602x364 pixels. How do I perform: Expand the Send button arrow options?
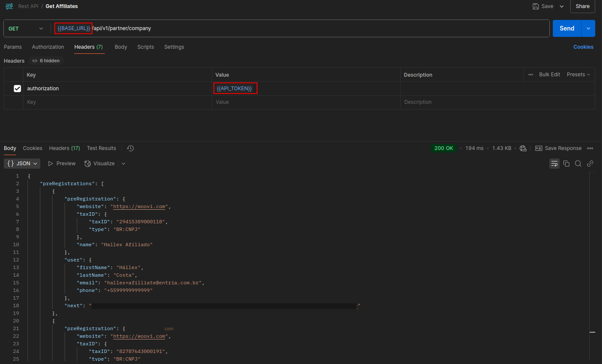click(x=588, y=28)
